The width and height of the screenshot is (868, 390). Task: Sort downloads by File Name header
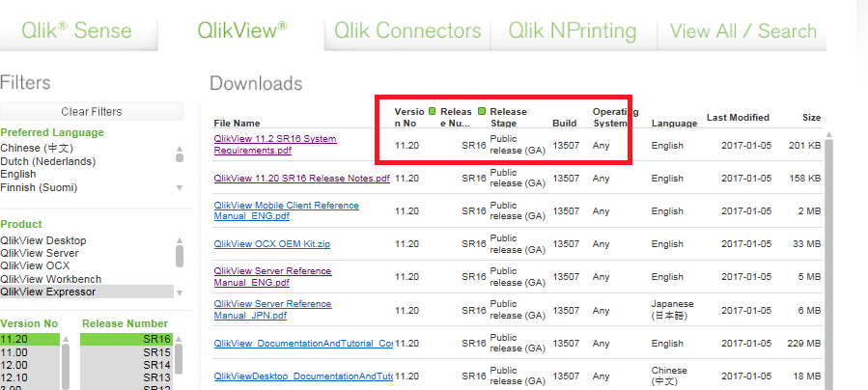click(237, 124)
